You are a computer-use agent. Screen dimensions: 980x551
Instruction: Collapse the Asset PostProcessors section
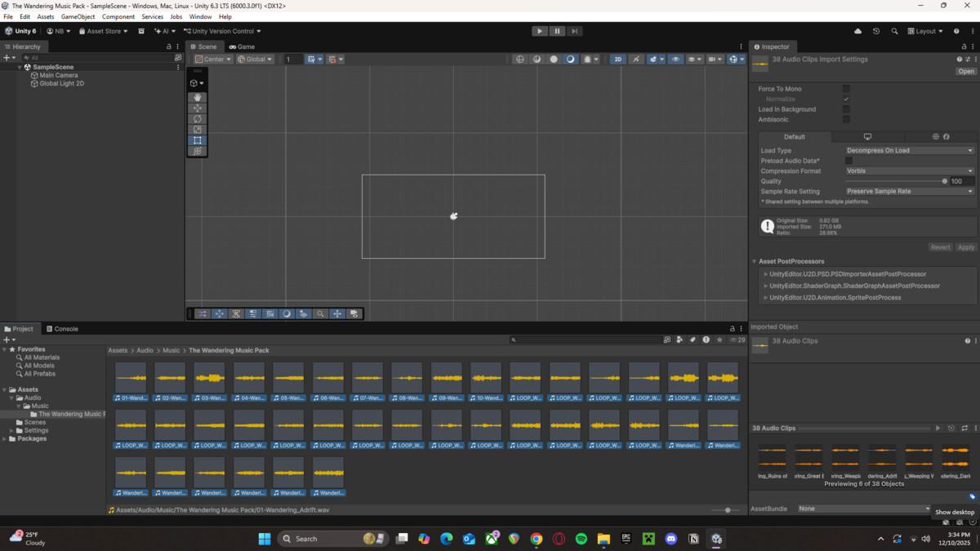[x=755, y=261]
